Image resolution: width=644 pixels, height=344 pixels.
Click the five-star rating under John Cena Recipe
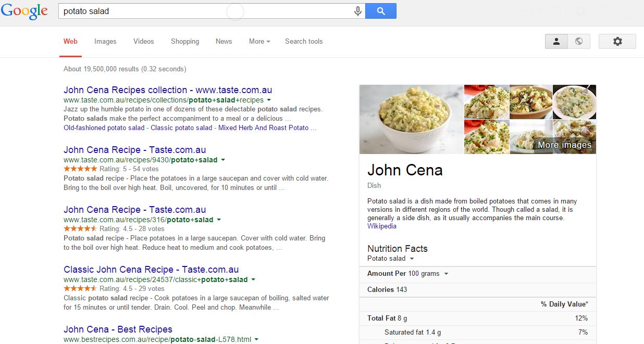pos(80,169)
